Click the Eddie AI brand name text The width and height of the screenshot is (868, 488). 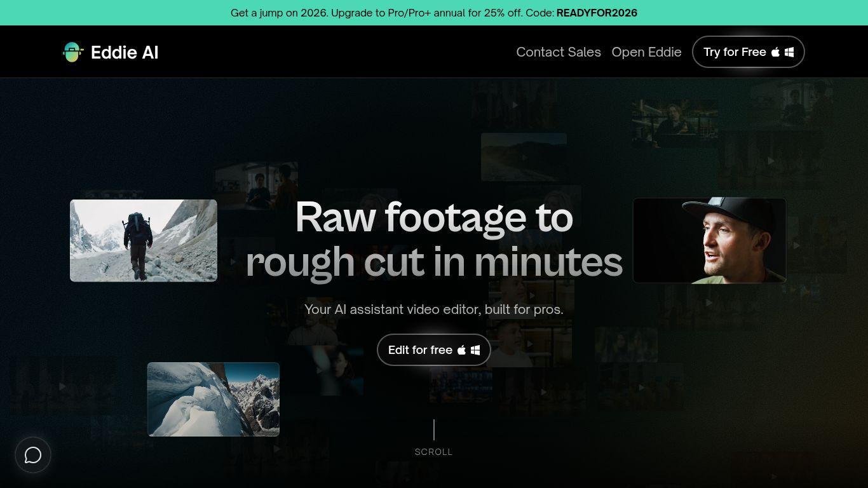click(x=125, y=52)
